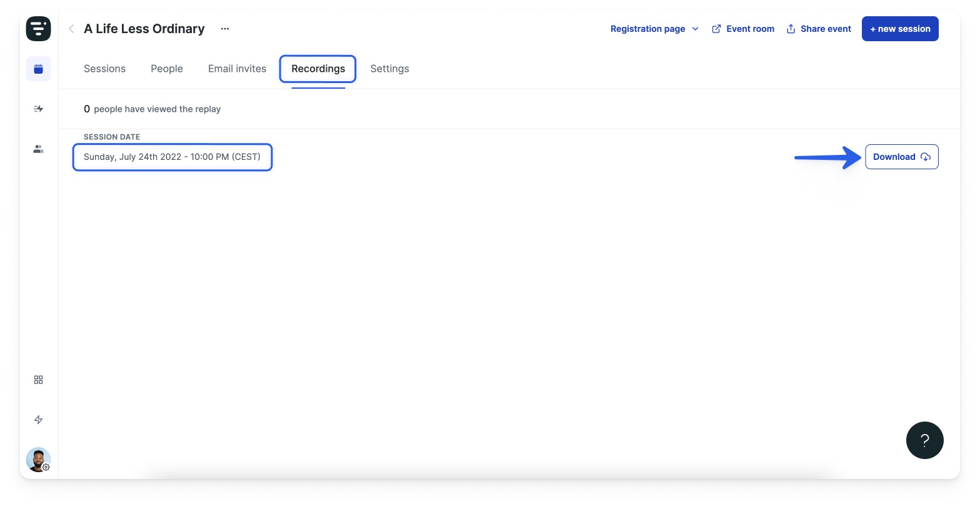Open the three-dots menu beside event title
980x509 pixels.
pyautogui.click(x=225, y=29)
